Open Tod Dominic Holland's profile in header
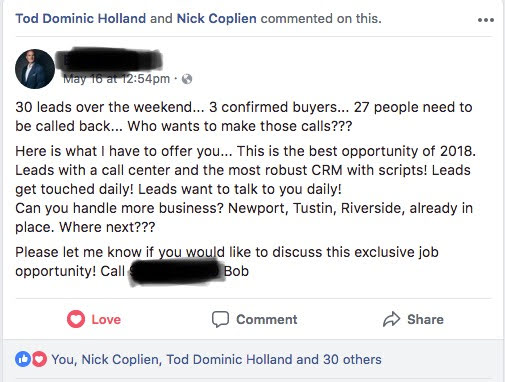The image size is (505, 382). point(81,18)
